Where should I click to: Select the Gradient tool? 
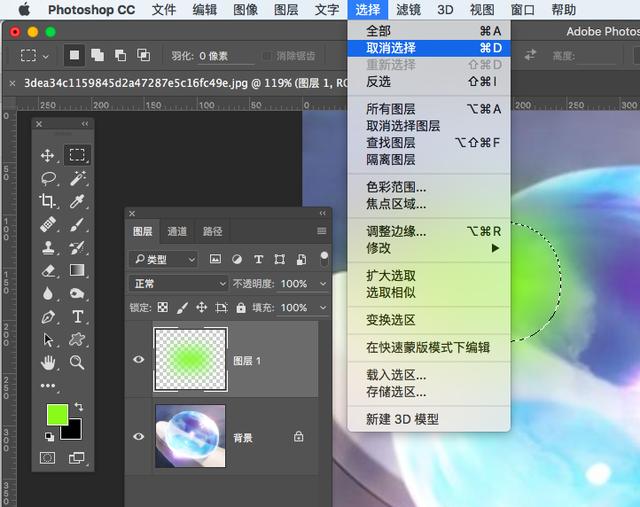[x=77, y=270]
